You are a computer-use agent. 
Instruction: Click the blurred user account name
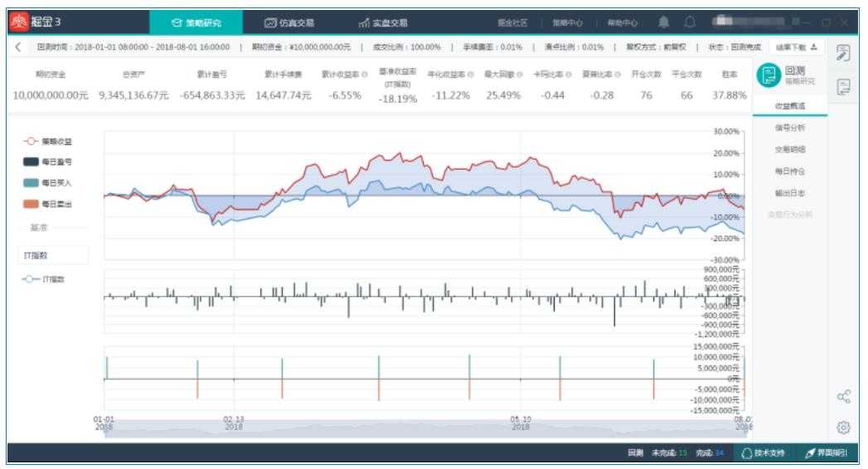click(748, 22)
